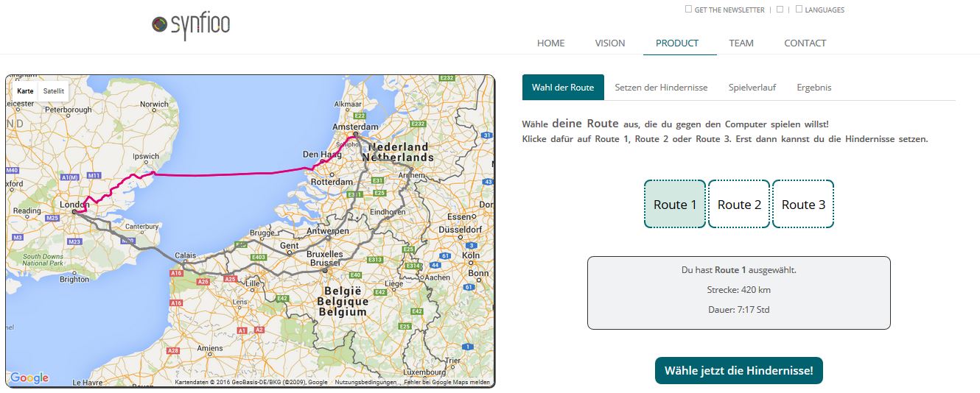The height and width of the screenshot is (393, 980).
Task: Switch to the Wahl der Route tab
Action: 563,87
